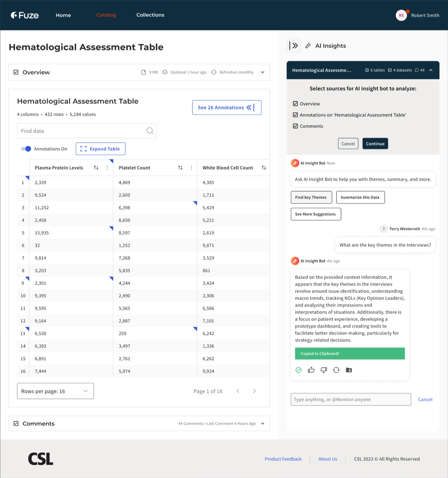Switch to the Collections tab
Viewport: 448px width, 478px height.
150,15
